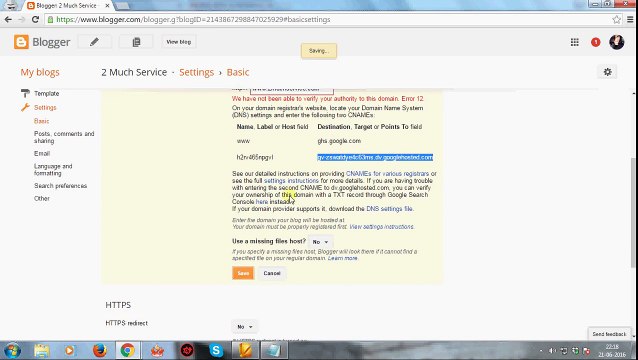
Task: Click the www host name cell
Action: pos(243,141)
